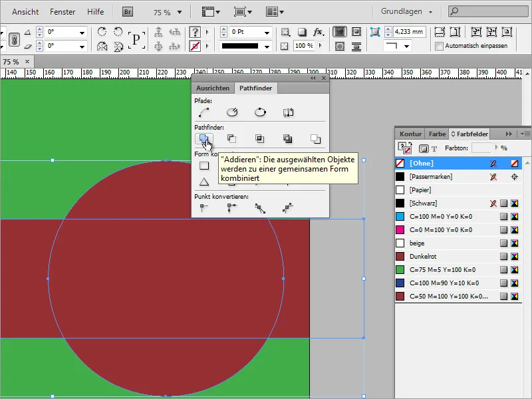The width and height of the screenshot is (532, 399).
Task: Click the Intersect pathfinder icon
Action: (259, 138)
